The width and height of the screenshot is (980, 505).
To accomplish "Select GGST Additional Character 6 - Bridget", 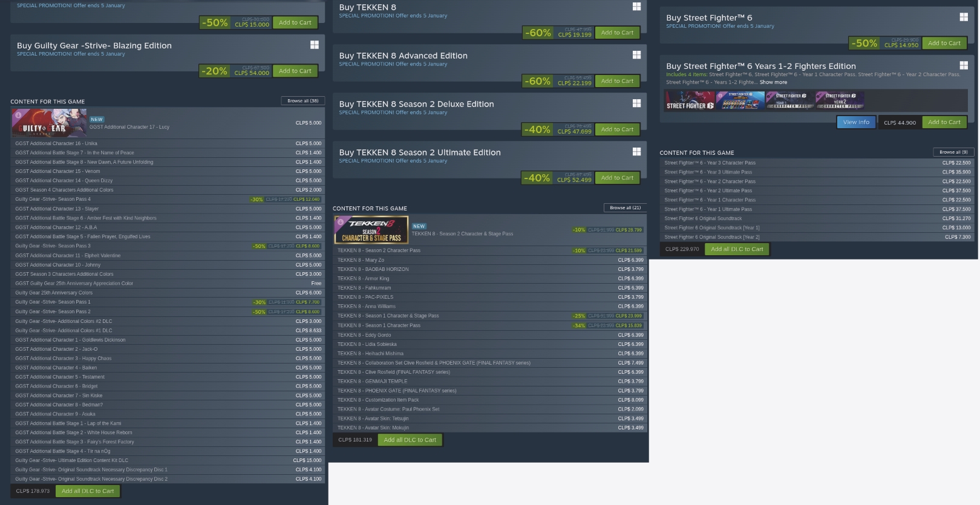I will 168,386.
